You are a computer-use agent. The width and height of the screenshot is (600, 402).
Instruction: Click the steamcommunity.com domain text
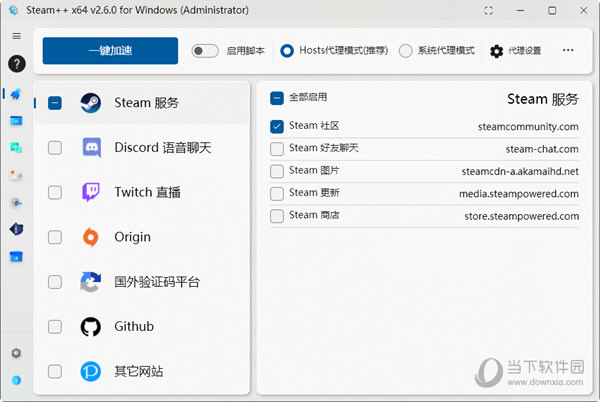click(528, 127)
